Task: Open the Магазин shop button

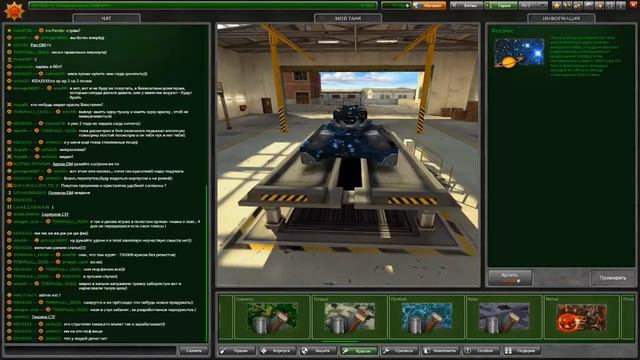Action: 429,5
